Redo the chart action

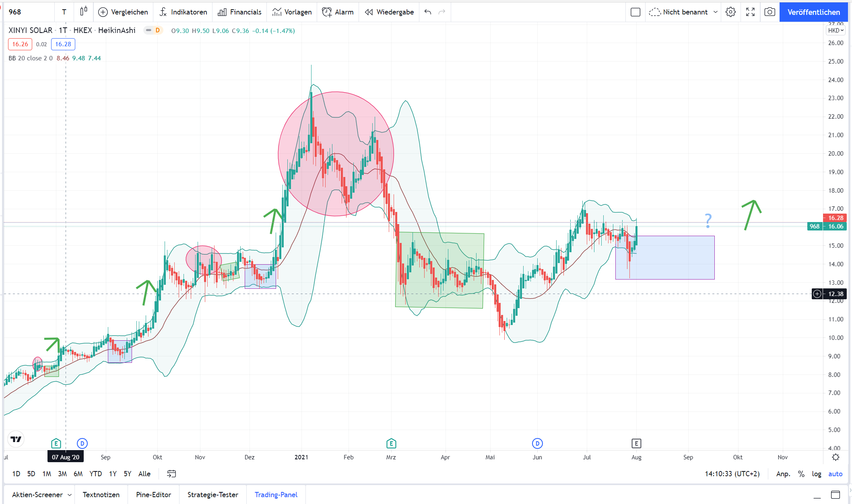coord(442,12)
